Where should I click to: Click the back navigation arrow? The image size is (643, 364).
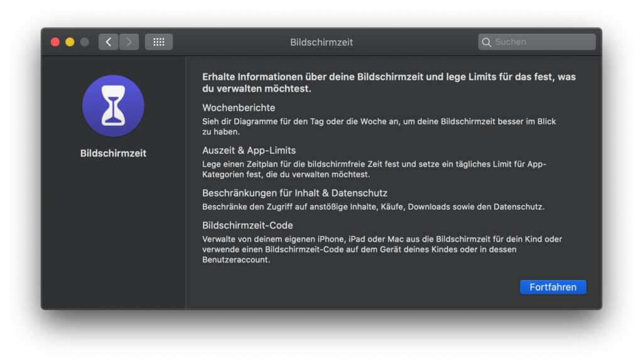click(x=108, y=41)
